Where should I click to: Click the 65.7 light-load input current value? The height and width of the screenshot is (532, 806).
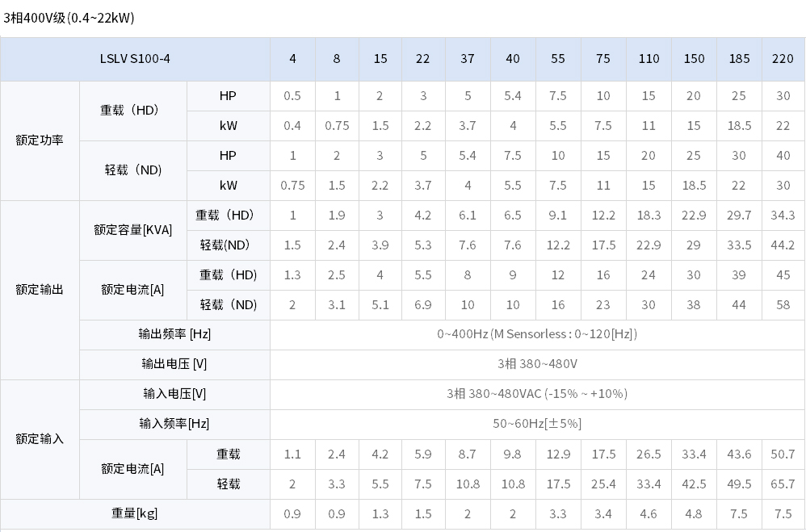point(783,484)
